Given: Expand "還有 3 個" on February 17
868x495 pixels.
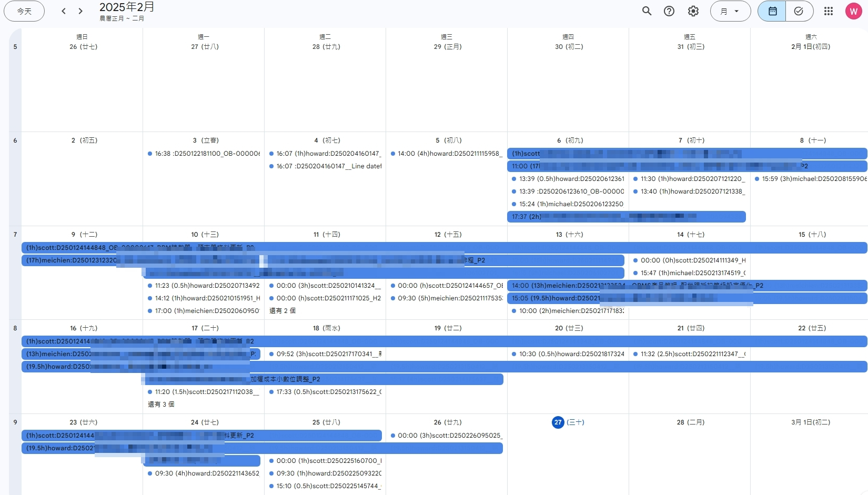Looking at the screenshot, I should 161,405.
